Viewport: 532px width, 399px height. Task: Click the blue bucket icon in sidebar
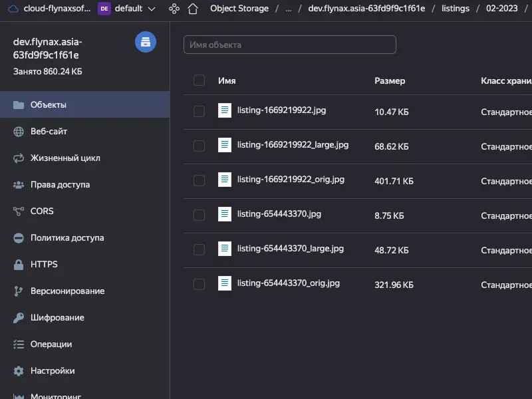click(146, 42)
